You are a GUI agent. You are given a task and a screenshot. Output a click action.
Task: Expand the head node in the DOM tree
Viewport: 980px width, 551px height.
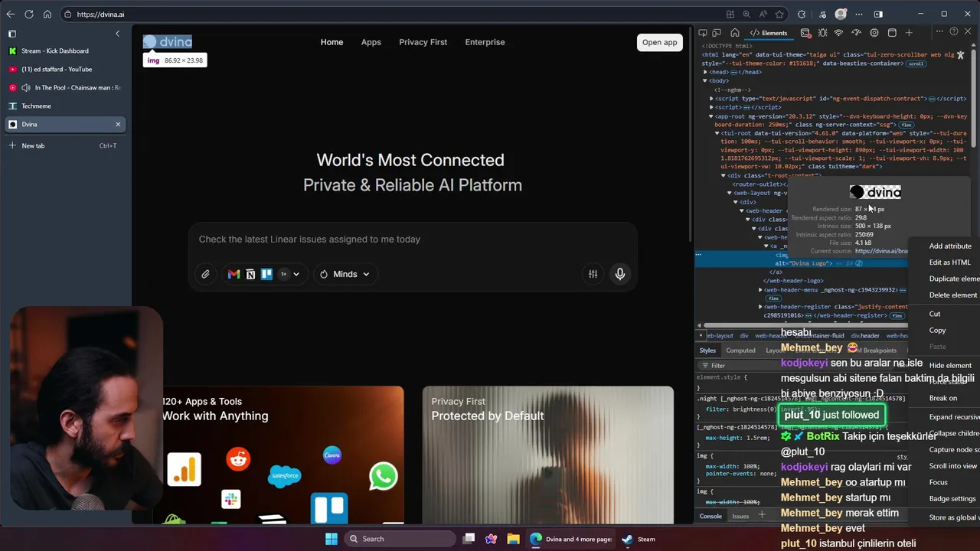pos(705,72)
